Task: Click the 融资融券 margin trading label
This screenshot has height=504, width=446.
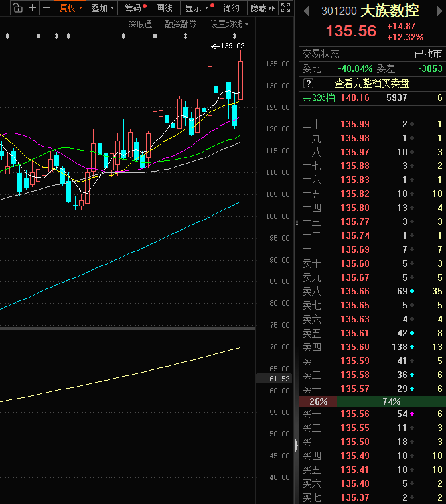Action: (181, 24)
